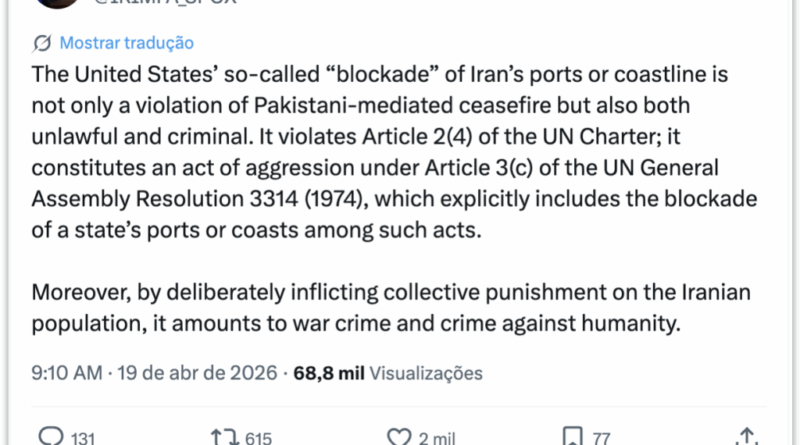This screenshot has width=800, height=445.
Task: Click the translate icon beside Mostrar tradução
Action: pos(43,43)
